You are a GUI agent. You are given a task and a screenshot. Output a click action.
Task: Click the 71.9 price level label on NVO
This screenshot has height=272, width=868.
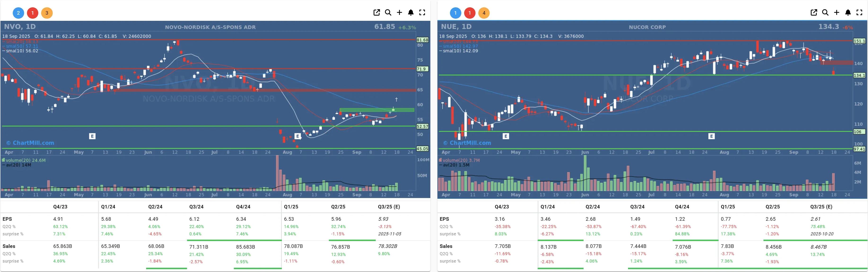pyautogui.click(x=423, y=69)
